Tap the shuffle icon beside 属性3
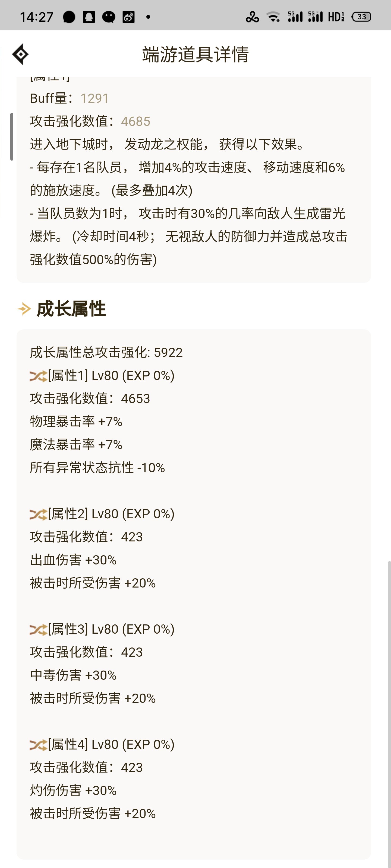 [38, 630]
